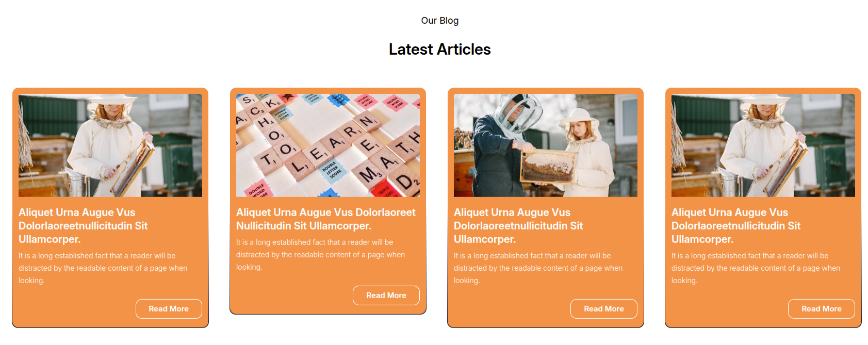Click fourth card's description paragraph

pyautogui.click(x=756, y=268)
